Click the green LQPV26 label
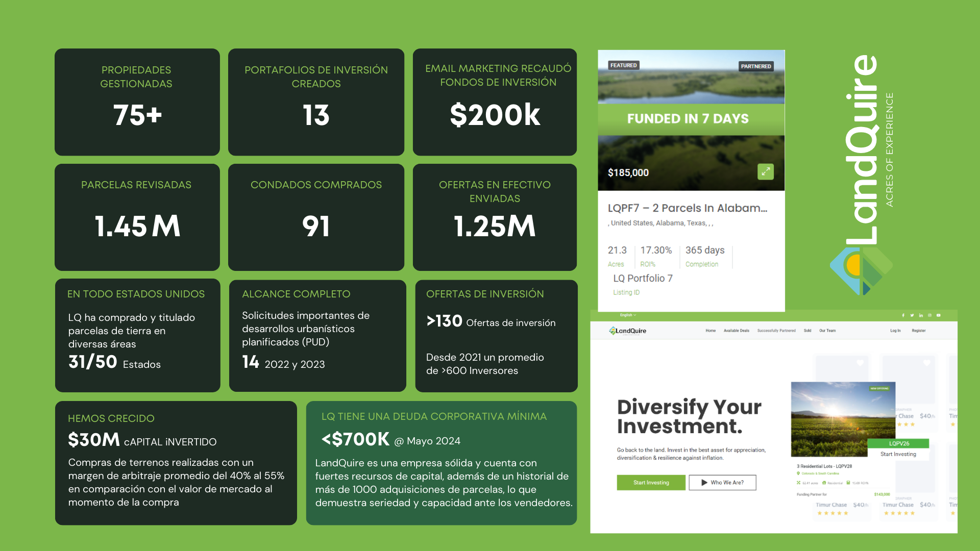980x551 pixels. click(898, 443)
